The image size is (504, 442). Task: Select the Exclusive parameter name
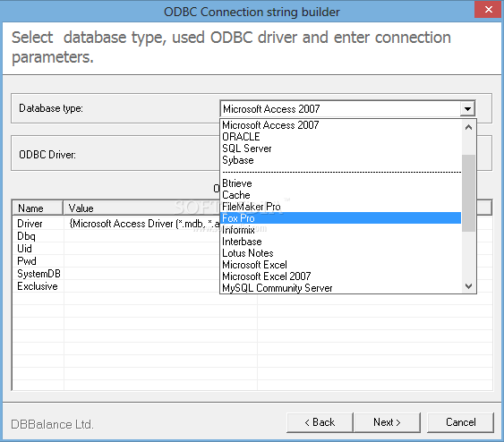click(38, 286)
